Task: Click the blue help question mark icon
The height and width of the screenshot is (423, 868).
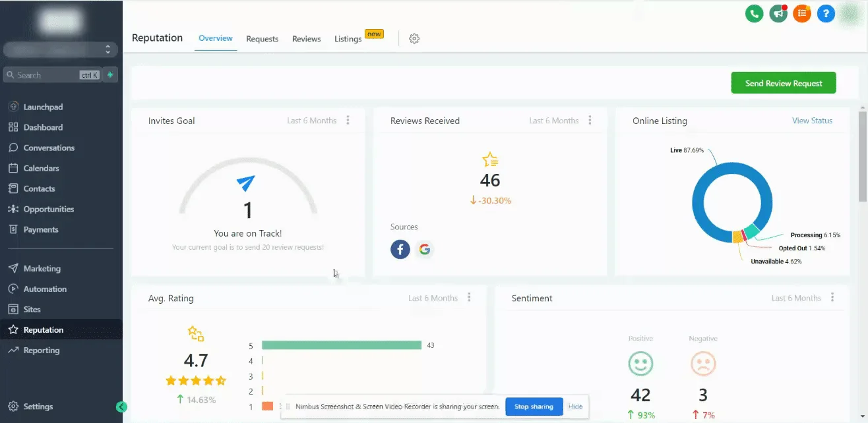Action: point(826,13)
